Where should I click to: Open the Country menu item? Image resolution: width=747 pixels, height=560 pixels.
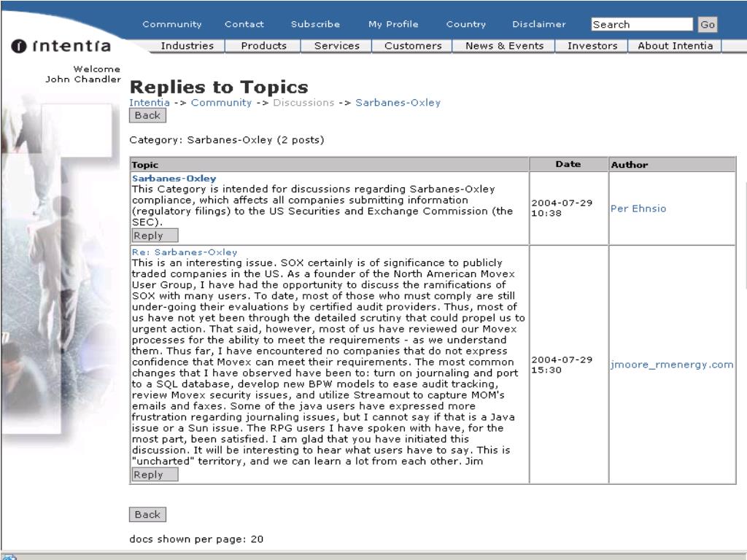tap(466, 24)
